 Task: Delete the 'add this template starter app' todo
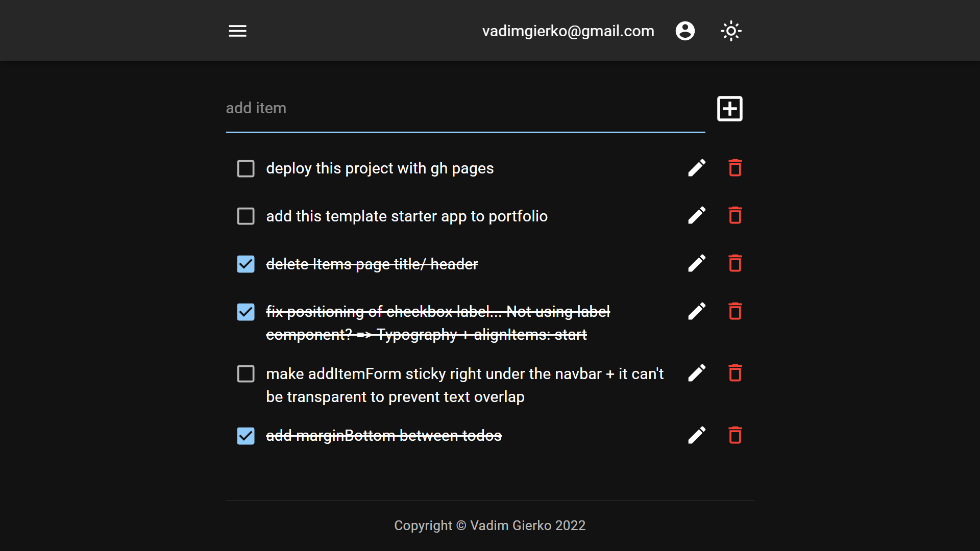click(x=735, y=216)
